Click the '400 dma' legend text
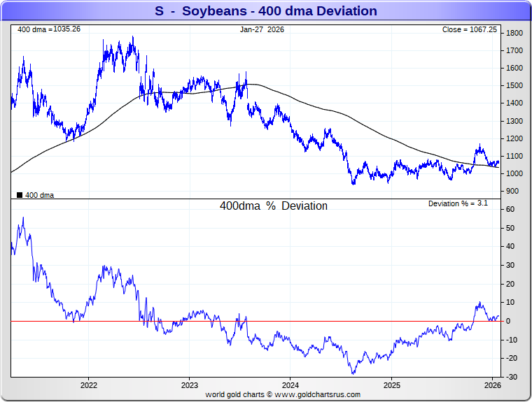 pyautogui.click(x=39, y=195)
